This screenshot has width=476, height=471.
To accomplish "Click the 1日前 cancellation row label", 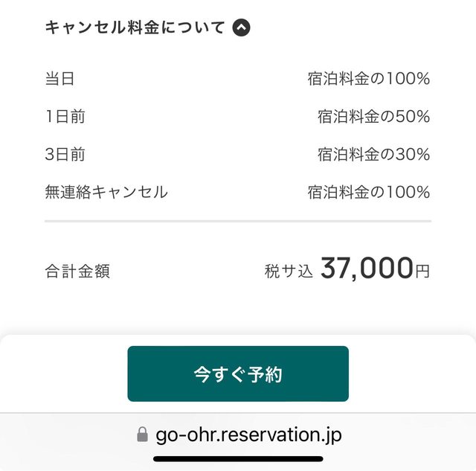I will (x=65, y=117).
